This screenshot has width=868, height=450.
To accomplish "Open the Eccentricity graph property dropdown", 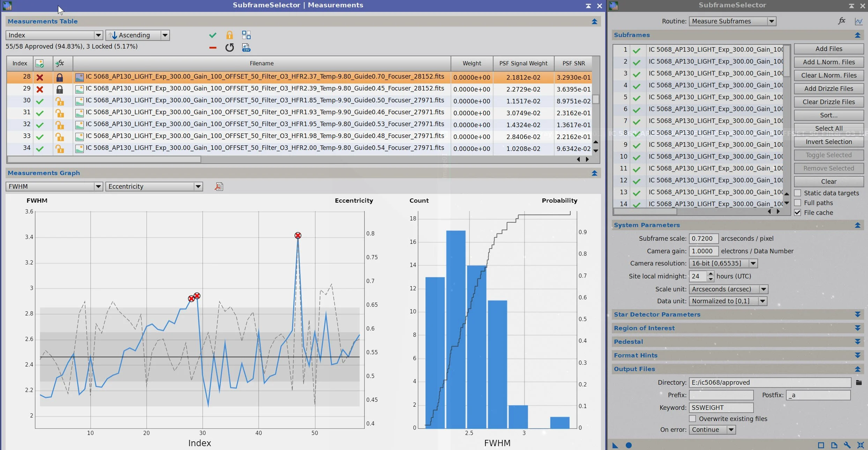I will pos(154,187).
